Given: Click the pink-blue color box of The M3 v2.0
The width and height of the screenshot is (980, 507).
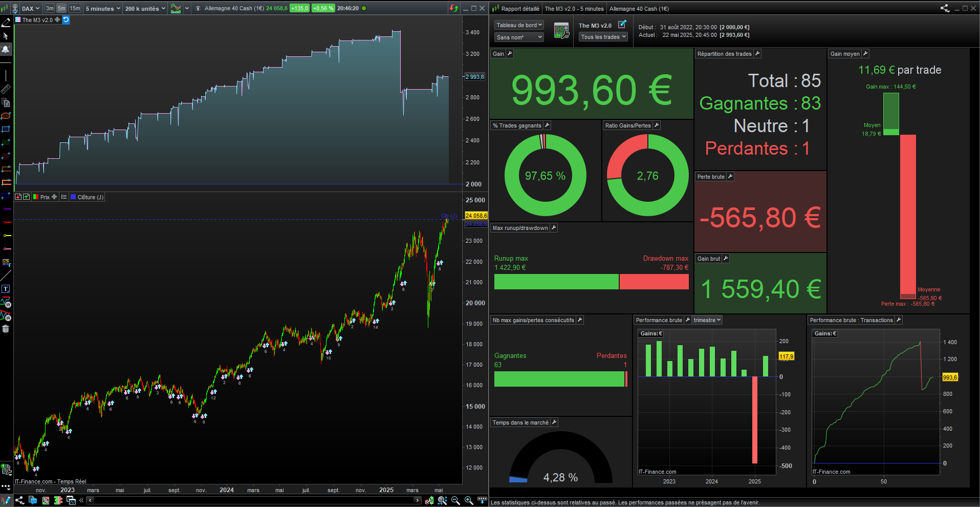Looking at the screenshot, I should coord(18,20).
